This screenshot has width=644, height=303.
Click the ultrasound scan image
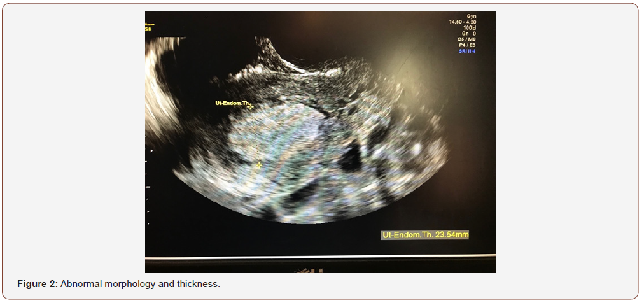pyautogui.click(x=320, y=142)
